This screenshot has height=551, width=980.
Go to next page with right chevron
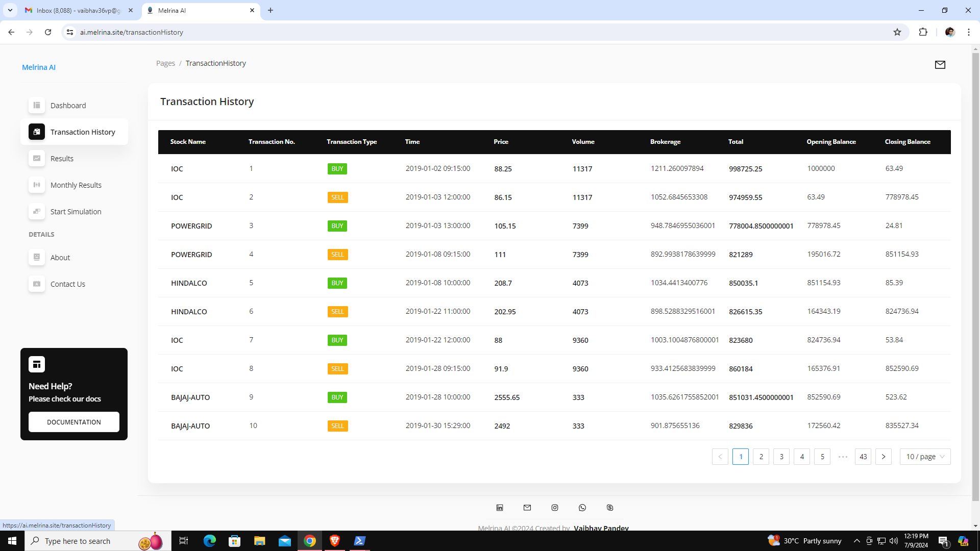pos(884,457)
